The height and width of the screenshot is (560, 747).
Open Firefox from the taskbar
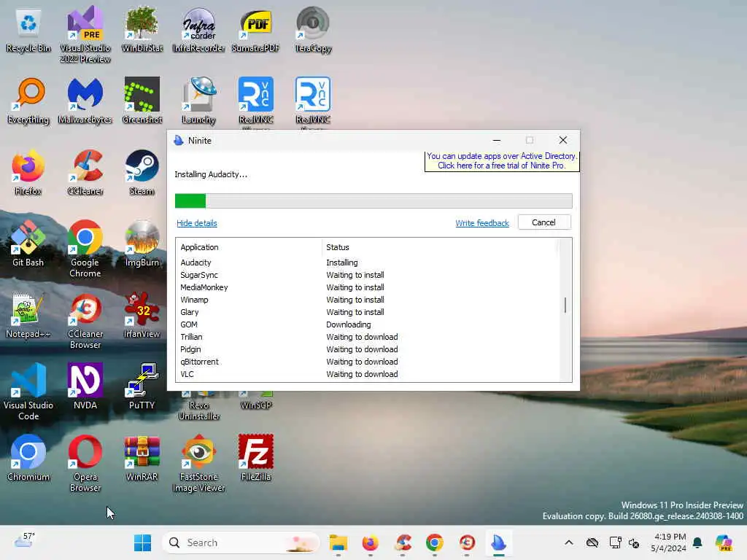point(370,542)
